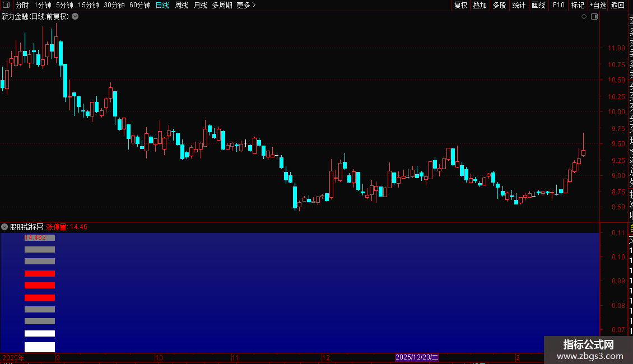Image resolution: width=633 pixels, height=364 pixels.
Task: Click the month 11 label on time axis
Action: point(236,357)
